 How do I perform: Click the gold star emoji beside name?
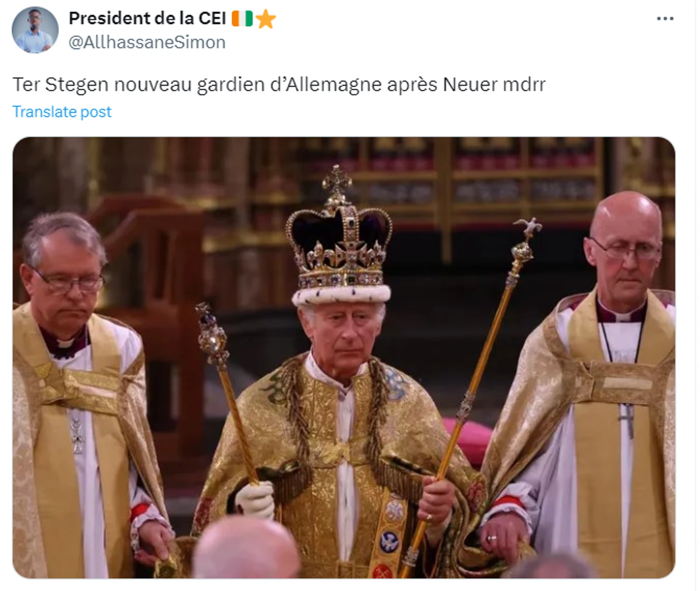(x=266, y=19)
